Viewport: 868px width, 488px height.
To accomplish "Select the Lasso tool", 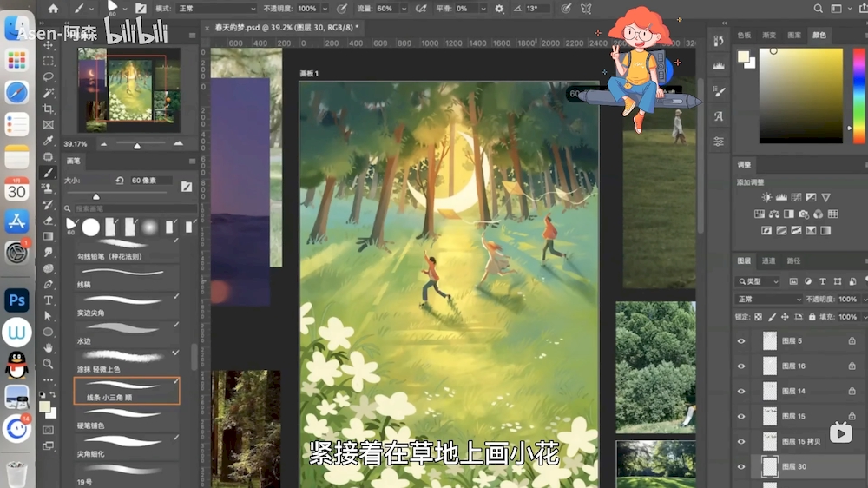I will 48,76.
